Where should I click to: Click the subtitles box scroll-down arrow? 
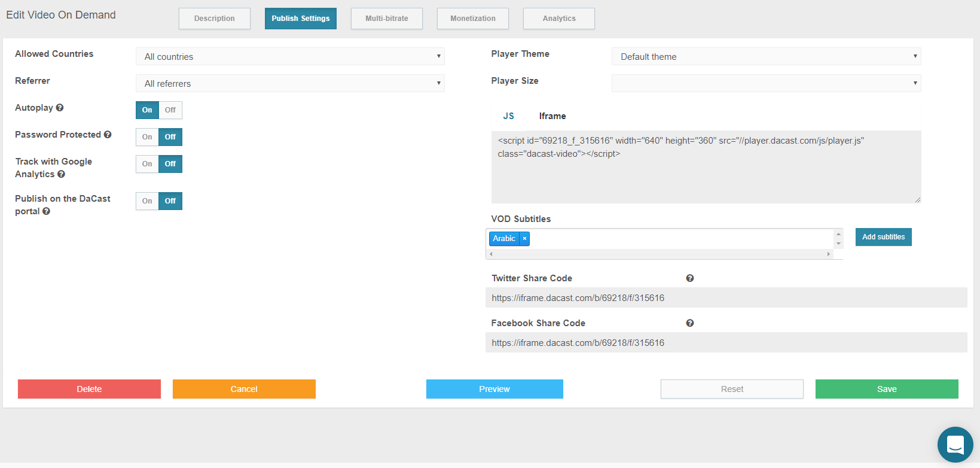(x=838, y=244)
